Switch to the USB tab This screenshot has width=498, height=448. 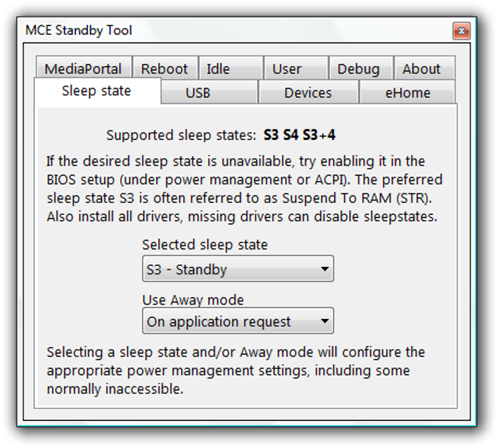pos(198,93)
